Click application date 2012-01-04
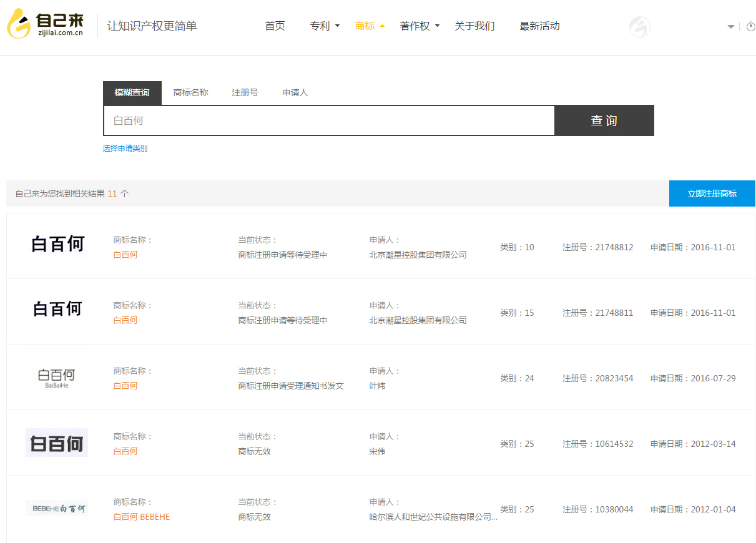Screen dimensions: 756x543 (x=713, y=509)
